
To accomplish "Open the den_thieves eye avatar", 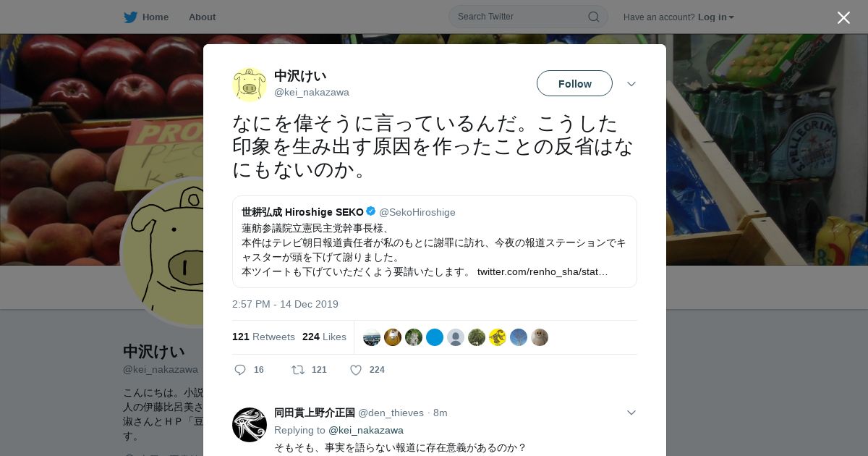I will click(250, 425).
